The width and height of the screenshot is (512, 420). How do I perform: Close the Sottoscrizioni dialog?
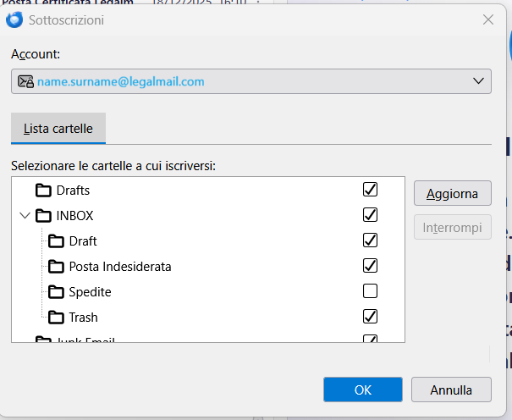(487, 19)
